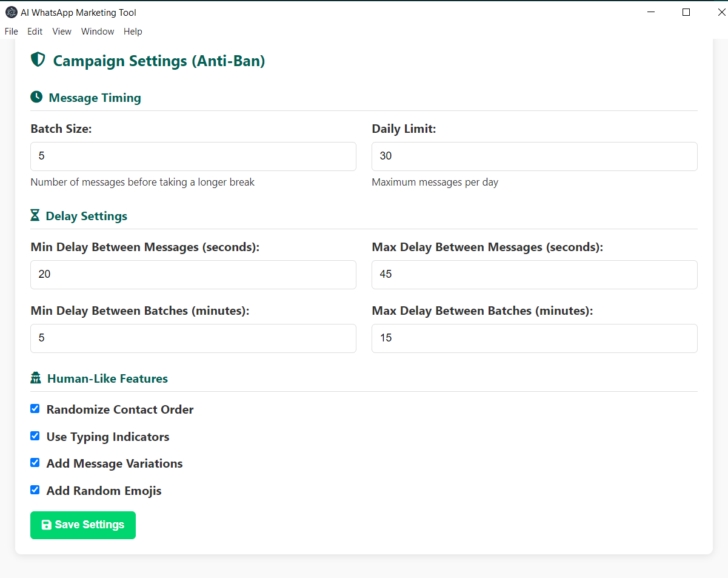Focus the Batch Size input field
This screenshot has width=728, height=578.
(193, 156)
